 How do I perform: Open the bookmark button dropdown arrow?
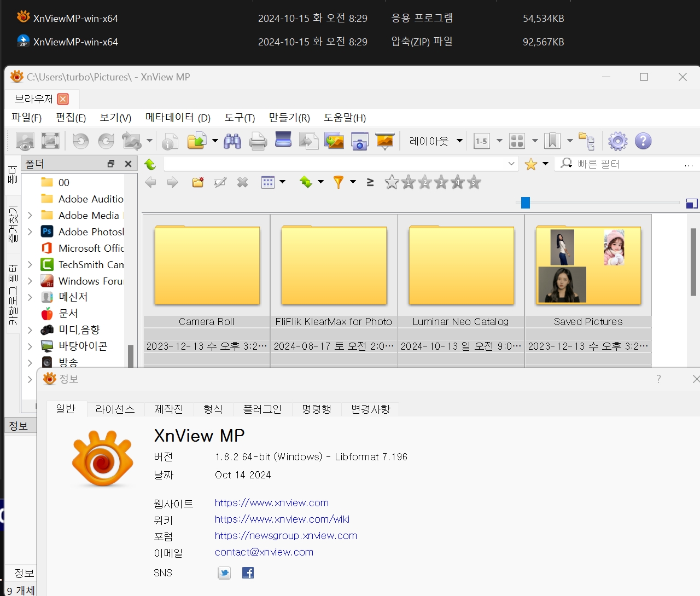(570, 141)
